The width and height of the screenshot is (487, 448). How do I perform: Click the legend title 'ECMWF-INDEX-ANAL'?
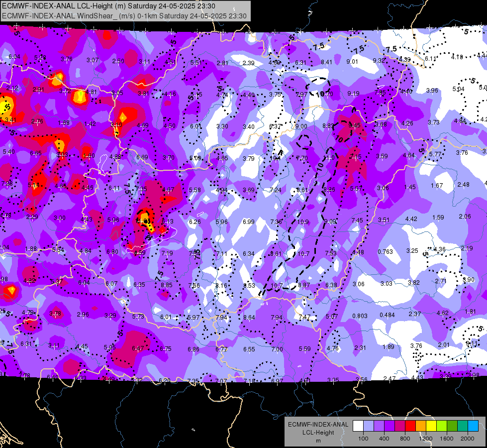[318, 425]
